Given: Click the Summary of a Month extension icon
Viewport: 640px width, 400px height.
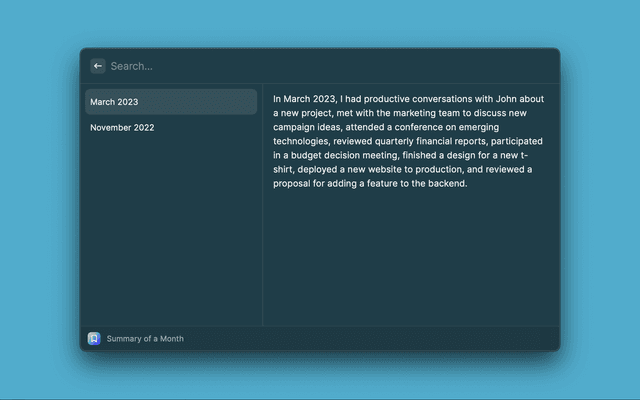Looking at the screenshot, I should [94, 339].
